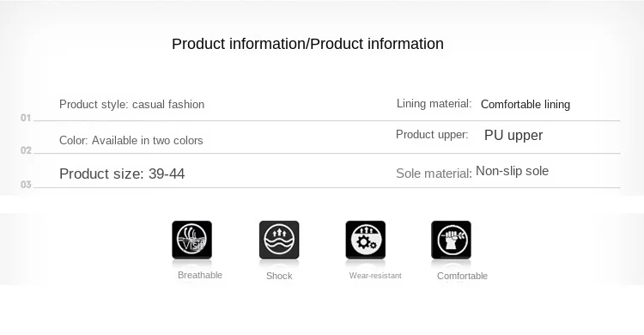The width and height of the screenshot is (644, 335).
Task: Click the Product information heading
Action: [x=307, y=44]
